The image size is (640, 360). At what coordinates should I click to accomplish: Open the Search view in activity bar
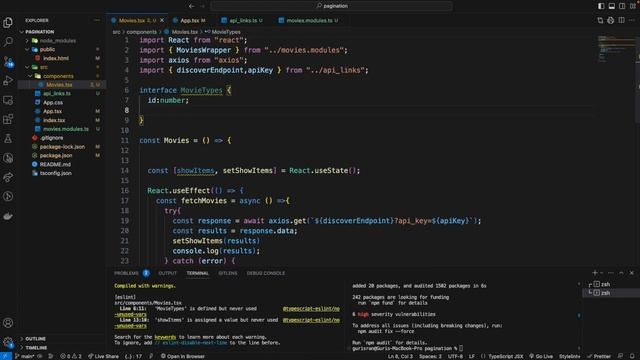(8, 42)
